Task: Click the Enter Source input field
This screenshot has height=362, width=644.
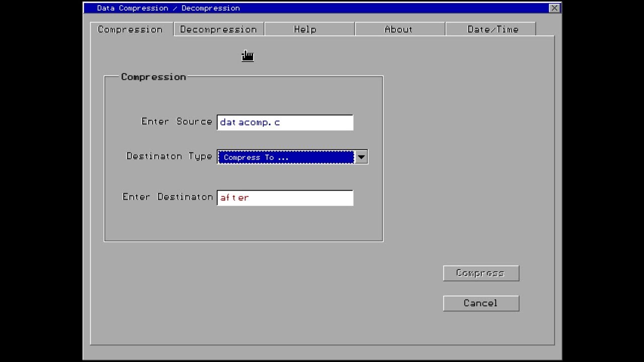Action: (285, 122)
